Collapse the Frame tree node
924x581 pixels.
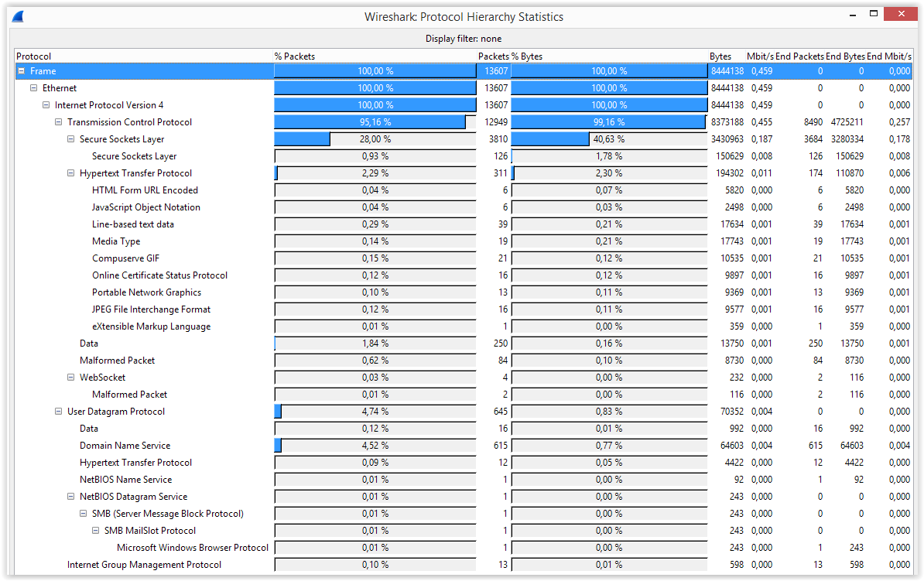pos(21,70)
